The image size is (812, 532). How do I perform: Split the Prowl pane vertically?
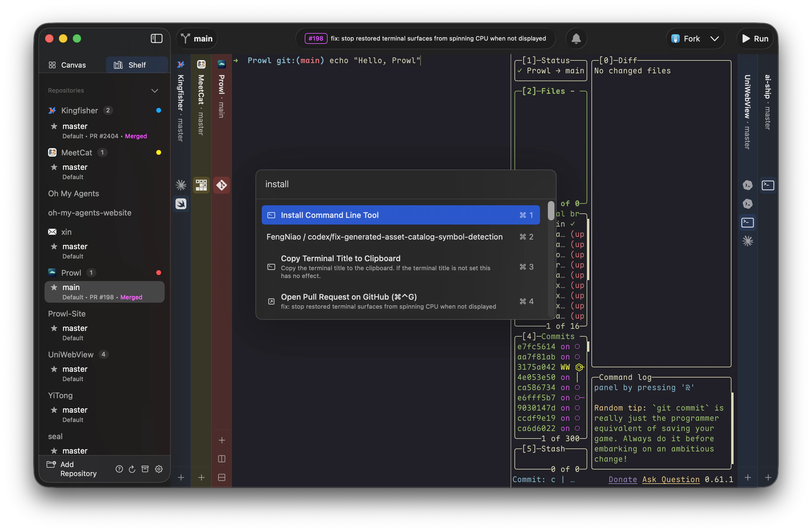(222, 459)
